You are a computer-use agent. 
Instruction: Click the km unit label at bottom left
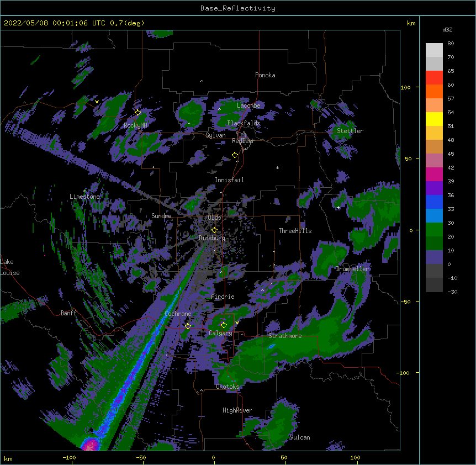tap(8, 458)
